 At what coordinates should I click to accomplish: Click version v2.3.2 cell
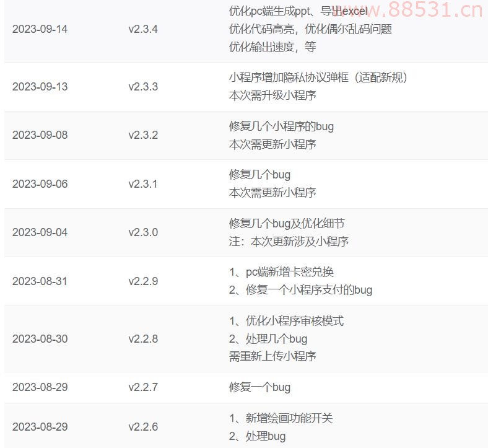pos(143,135)
